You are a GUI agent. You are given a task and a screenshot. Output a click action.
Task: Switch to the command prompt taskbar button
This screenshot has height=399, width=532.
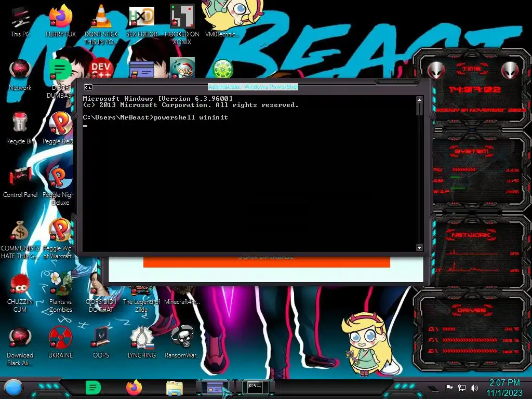coord(256,387)
